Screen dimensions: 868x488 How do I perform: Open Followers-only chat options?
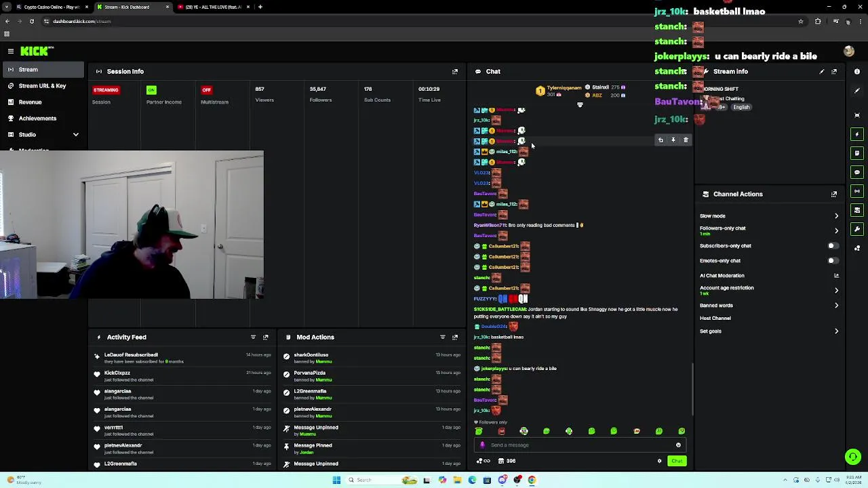point(769,230)
